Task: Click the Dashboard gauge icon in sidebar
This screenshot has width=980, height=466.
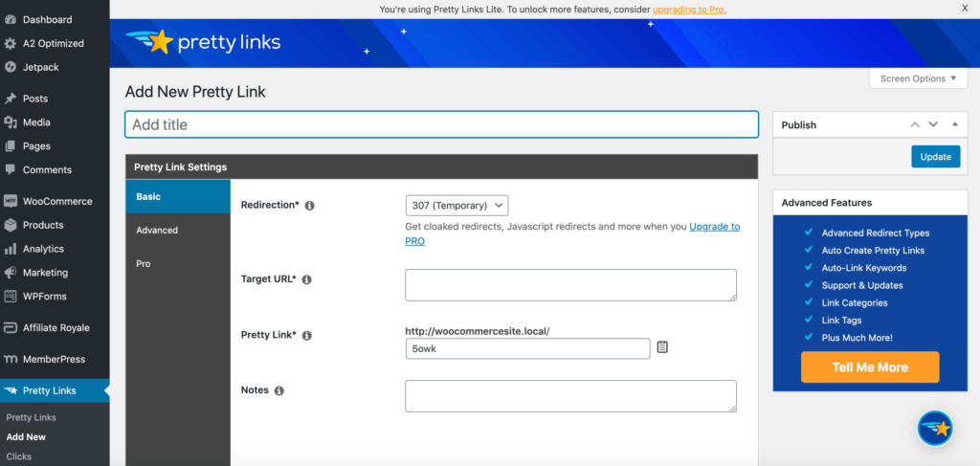Action: (10, 19)
